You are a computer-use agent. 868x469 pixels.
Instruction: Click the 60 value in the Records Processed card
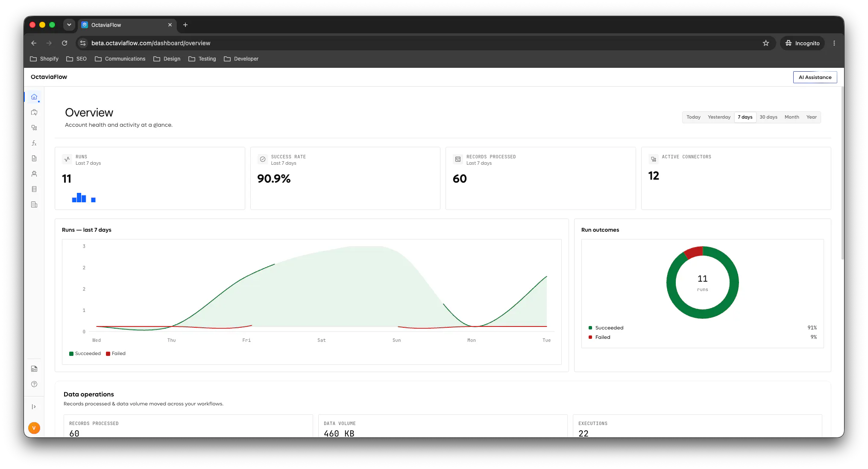[x=460, y=179]
